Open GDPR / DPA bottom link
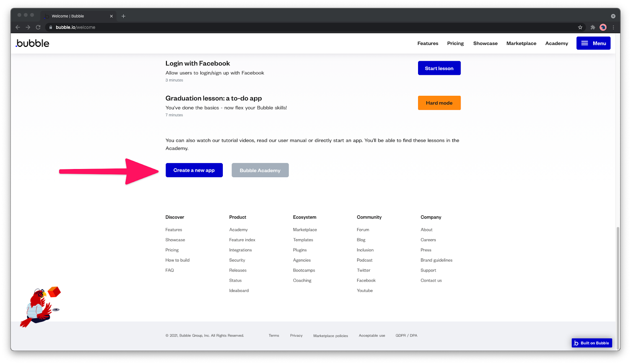The height and width of the screenshot is (364, 631). [406, 336]
